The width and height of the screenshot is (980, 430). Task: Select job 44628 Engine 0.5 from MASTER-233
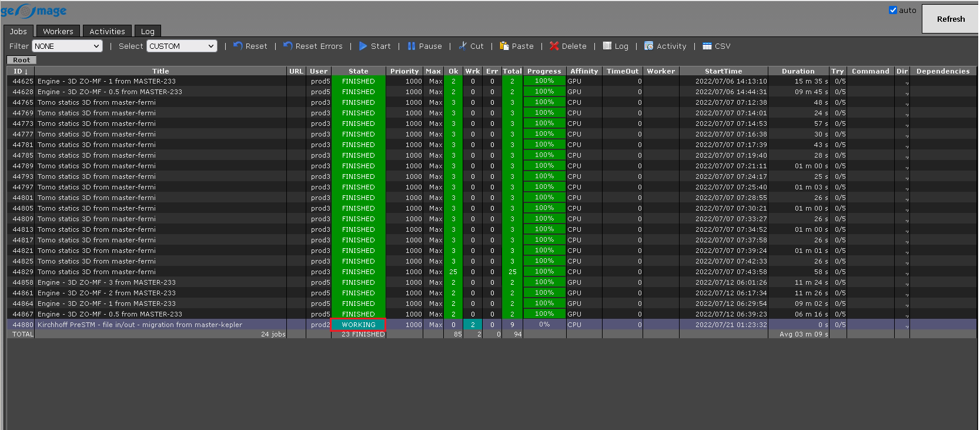pos(110,92)
